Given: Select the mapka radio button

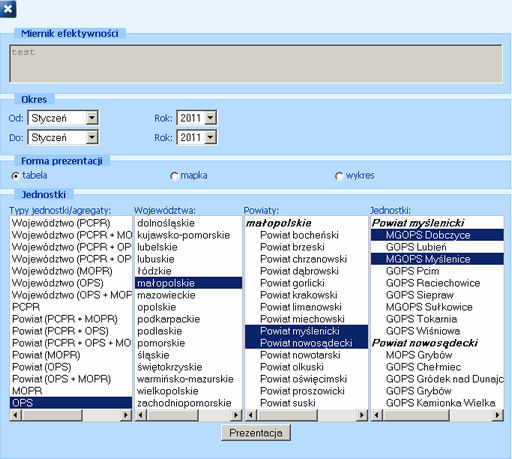Looking at the screenshot, I should [174, 176].
